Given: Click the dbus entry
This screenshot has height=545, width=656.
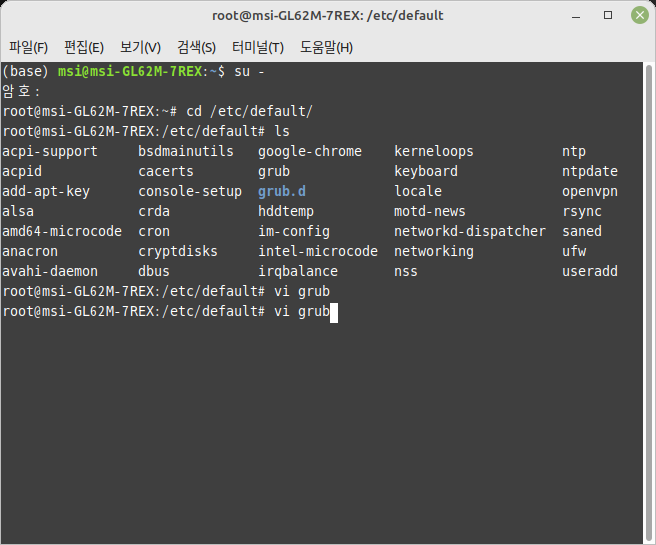Looking at the screenshot, I should pyautogui.click(x=154, y=271).
